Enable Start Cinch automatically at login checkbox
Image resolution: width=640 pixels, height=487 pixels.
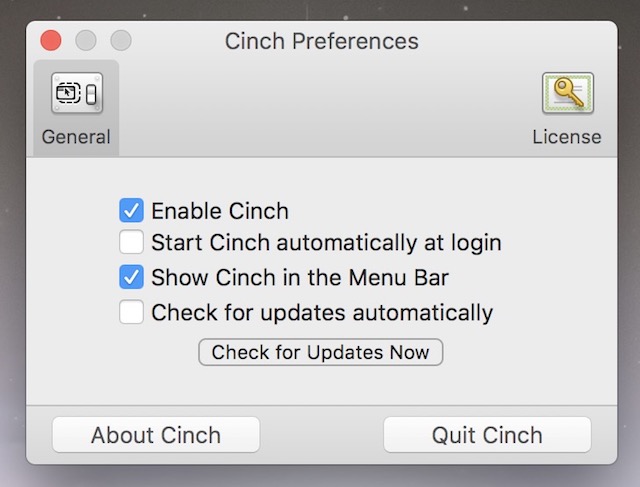coord(131,242)
